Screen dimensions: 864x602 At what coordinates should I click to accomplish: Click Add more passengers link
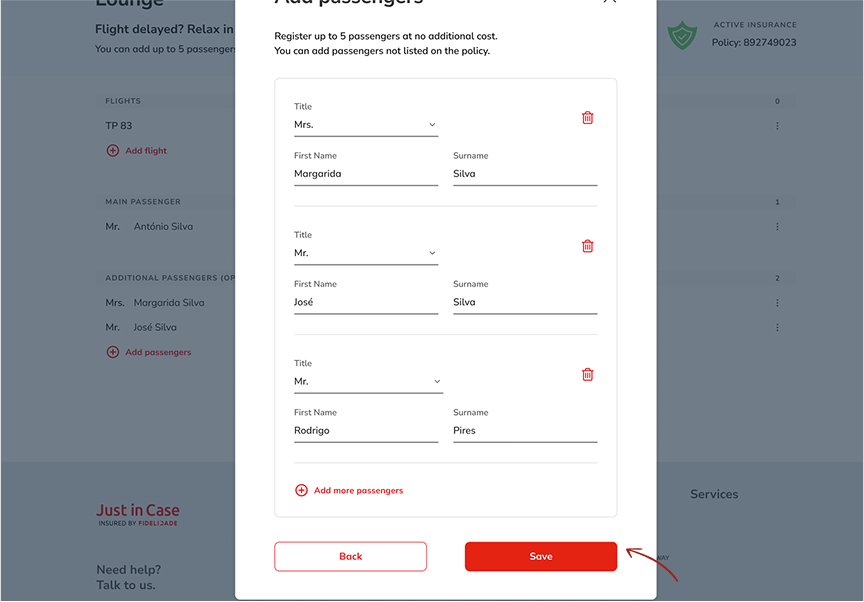(358, 491)
